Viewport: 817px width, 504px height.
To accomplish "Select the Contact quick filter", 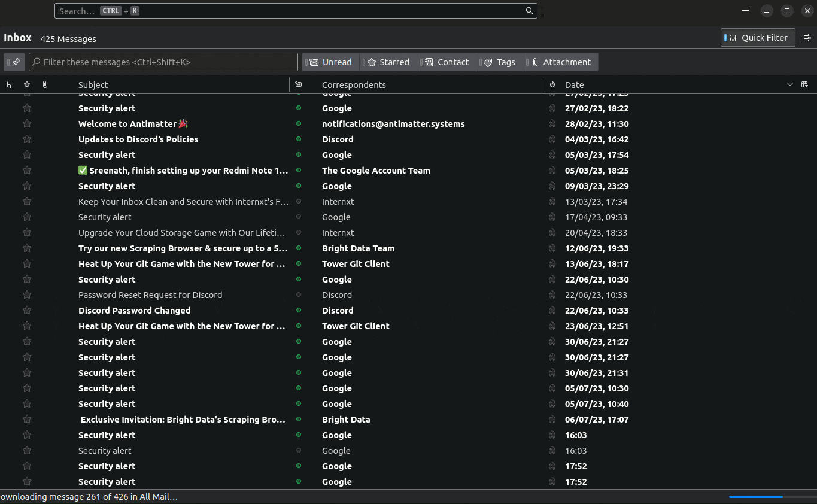I will pyautogui.click(x=445, y=62).
